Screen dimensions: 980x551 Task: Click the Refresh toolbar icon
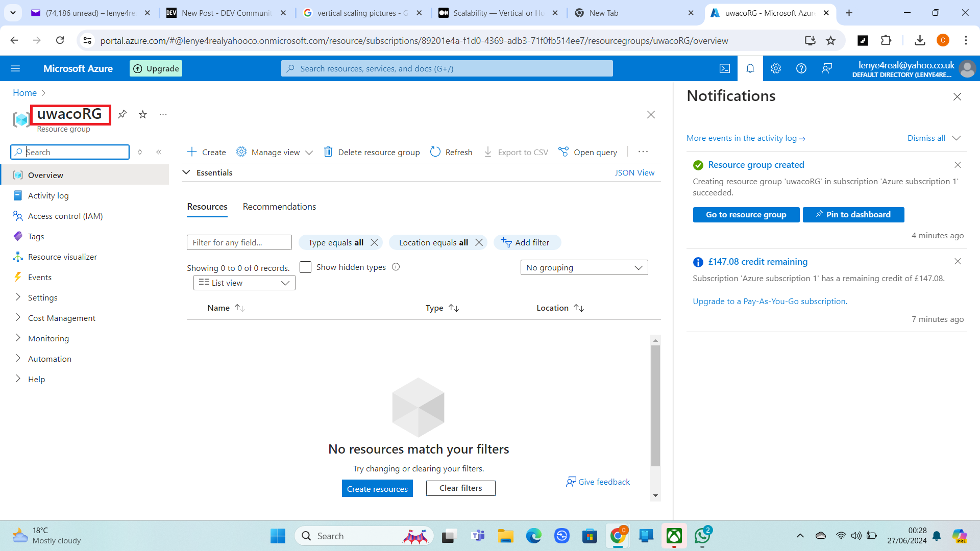(435, 152)
